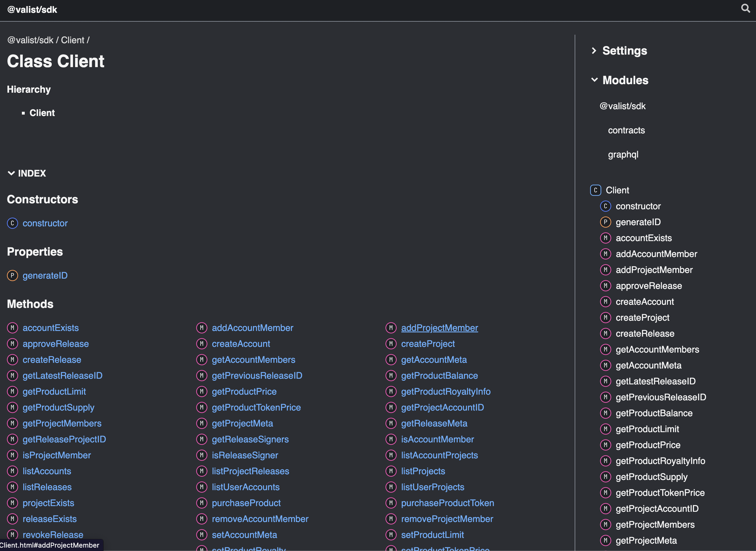This screenshot has height=551, width=756.
Task: Open the getProductRoyaltyInfo method link
Action: click(446, 391)
